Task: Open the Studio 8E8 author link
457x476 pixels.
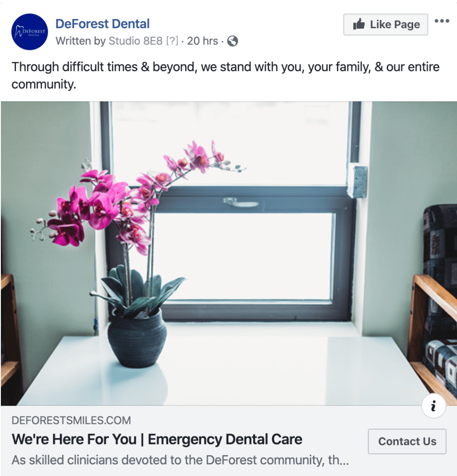Action: point(135,41)
